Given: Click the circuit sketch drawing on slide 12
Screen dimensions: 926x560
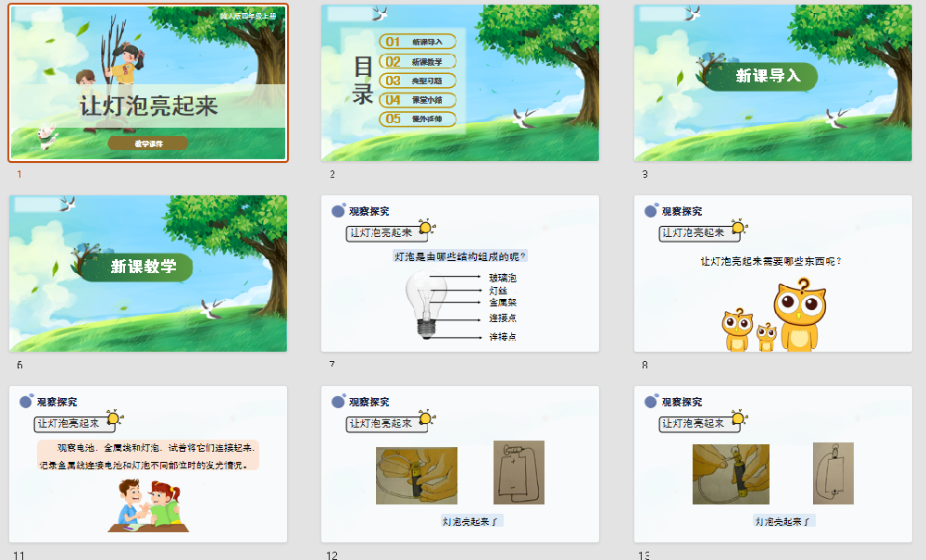Looking at the screenshot, I should tap(519, 472).
